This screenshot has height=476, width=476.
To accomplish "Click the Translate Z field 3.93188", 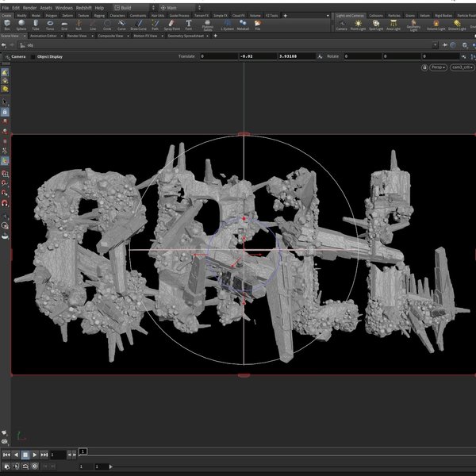I will pos(297,56).
